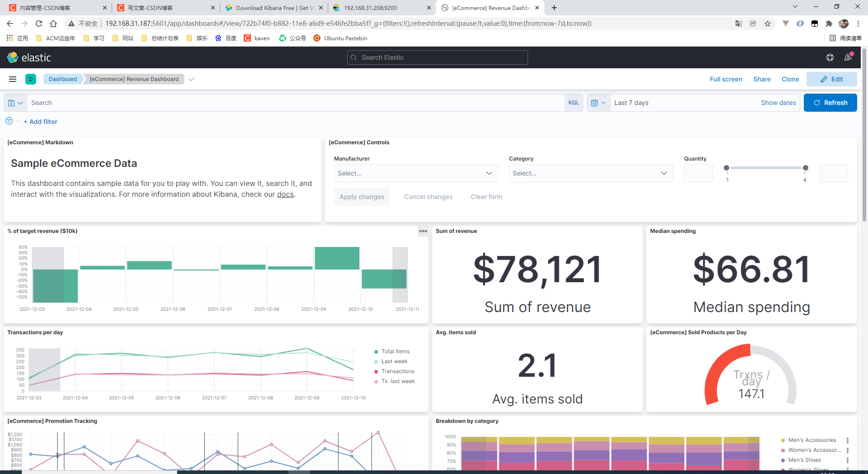Click the share page icon in address bar
Viewport: 868px width, 474px height.
tap(753, 24)
